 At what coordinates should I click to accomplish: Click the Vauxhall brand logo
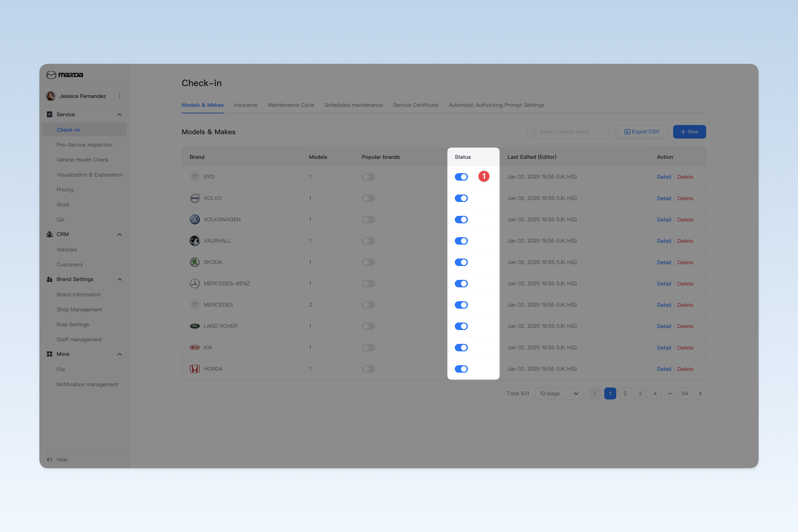coord(195,241)
